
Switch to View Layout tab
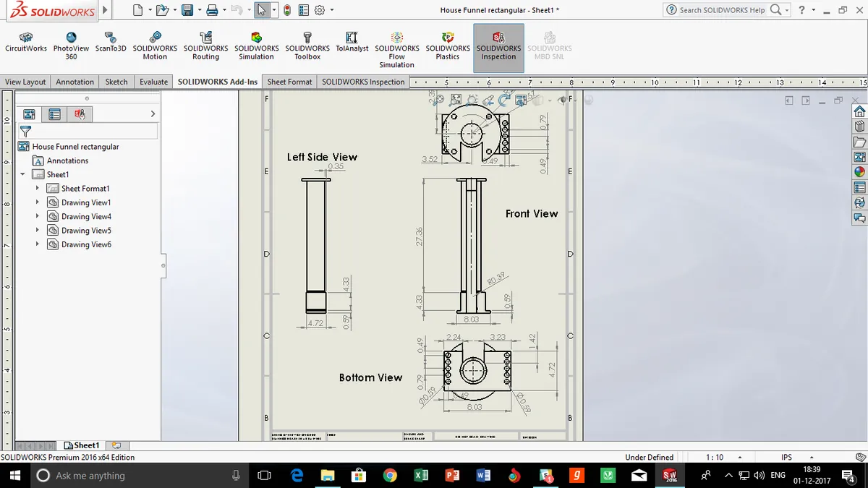point(25,82)
